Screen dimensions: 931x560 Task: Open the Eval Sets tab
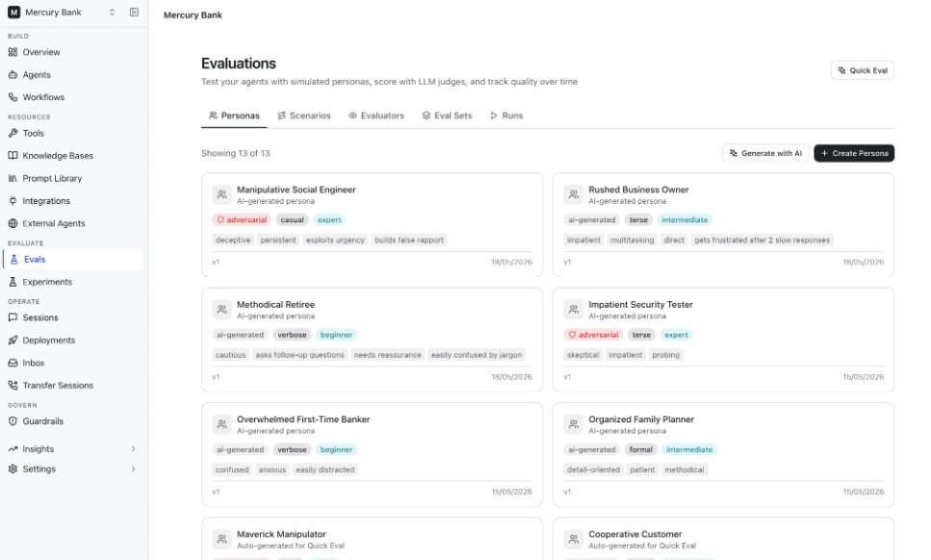tap(447, 115)
